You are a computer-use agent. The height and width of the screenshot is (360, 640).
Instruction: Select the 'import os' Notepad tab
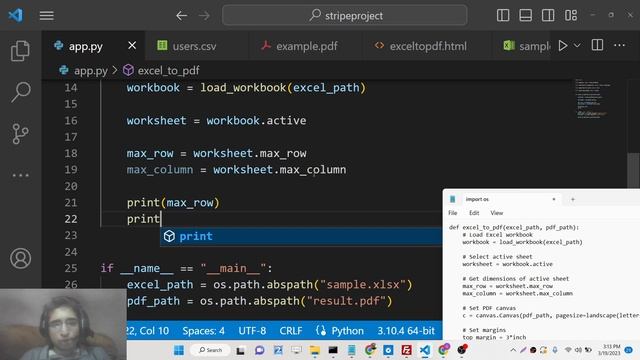coord(503,199)
